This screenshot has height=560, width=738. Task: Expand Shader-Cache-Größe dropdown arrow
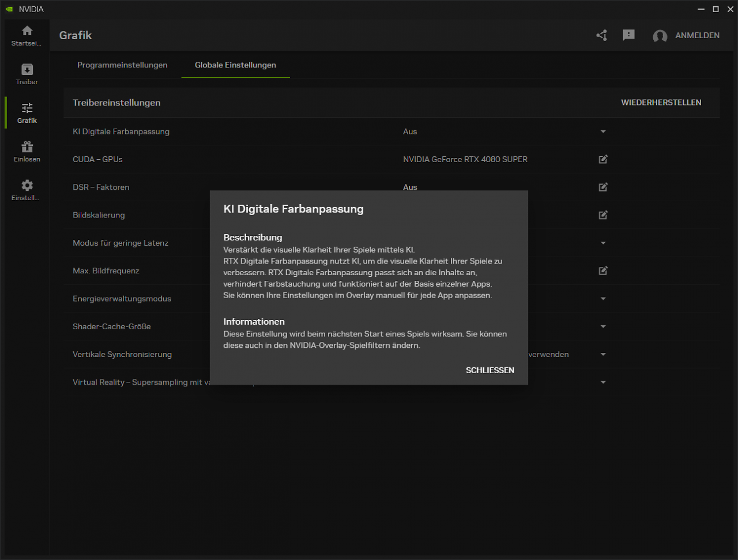coord(603,326)
